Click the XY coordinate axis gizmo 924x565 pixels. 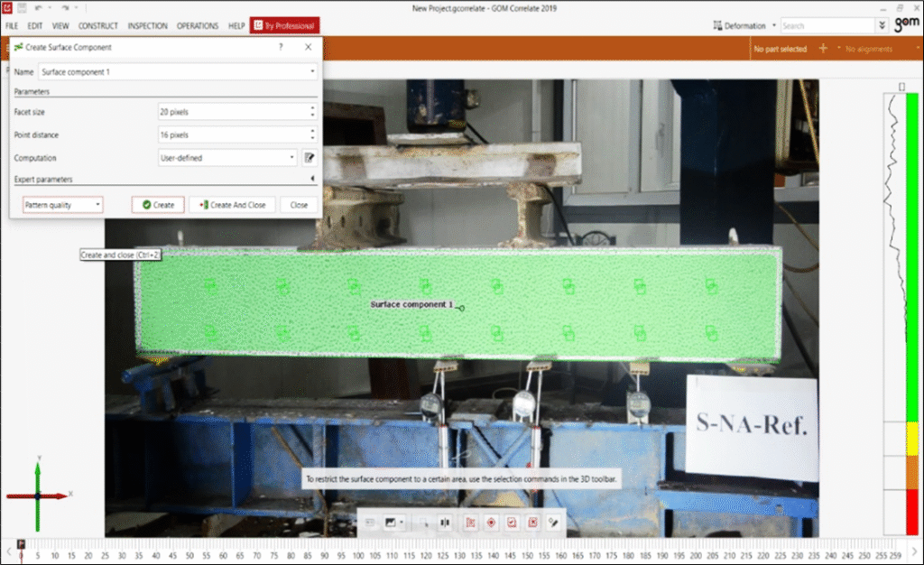pyautogui.click(x=39, y=494)
